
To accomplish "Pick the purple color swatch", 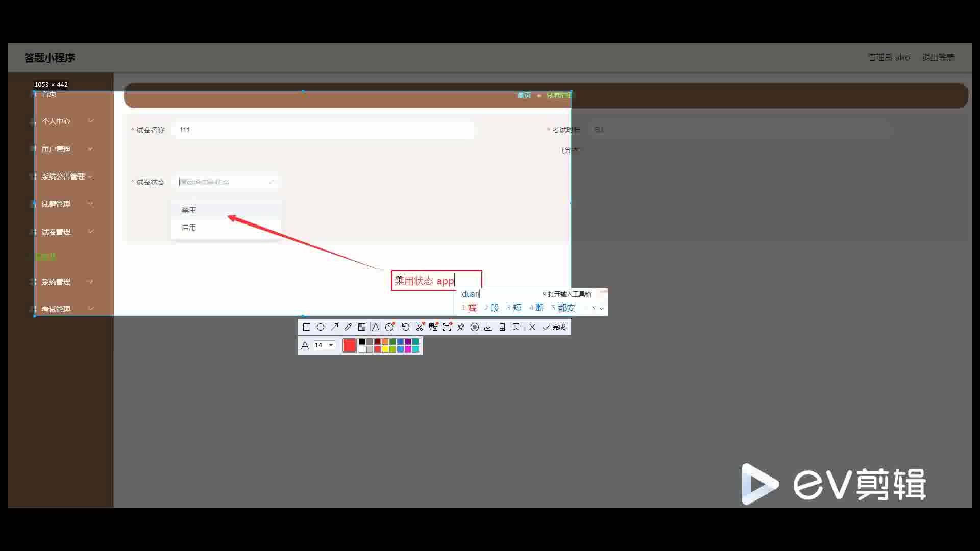I will 408,342.
